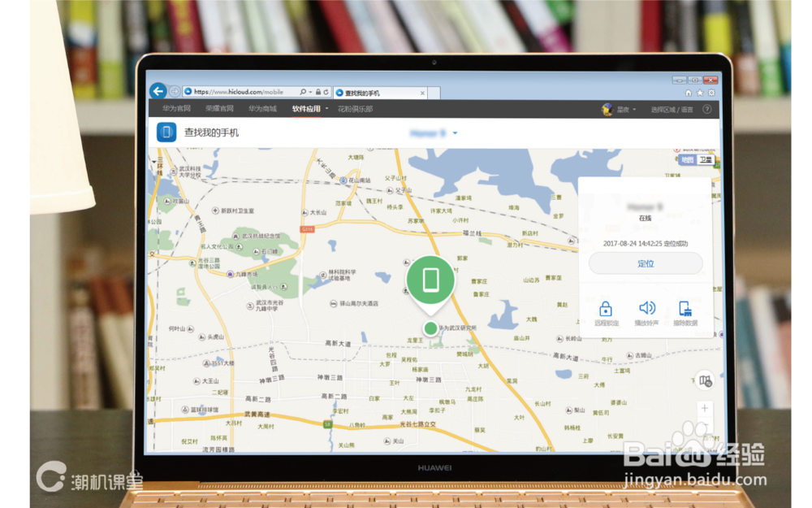Open the address bar search dropdown arrow

pyautogui.click(x=310, y=93)
